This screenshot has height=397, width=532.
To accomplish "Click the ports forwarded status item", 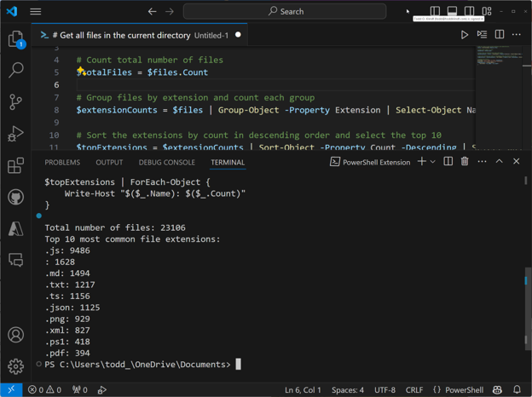I will click(x=80, y=390).
